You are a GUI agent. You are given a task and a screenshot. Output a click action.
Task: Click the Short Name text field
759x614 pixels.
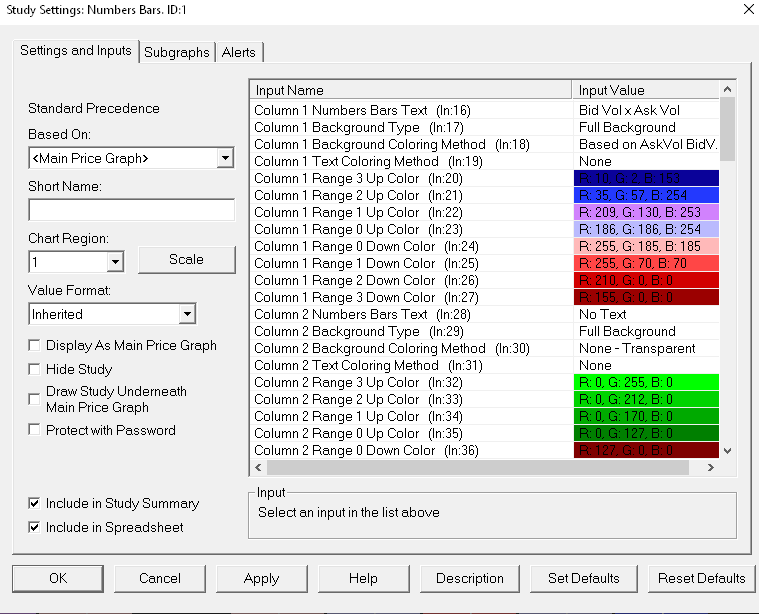coord(131,210)
